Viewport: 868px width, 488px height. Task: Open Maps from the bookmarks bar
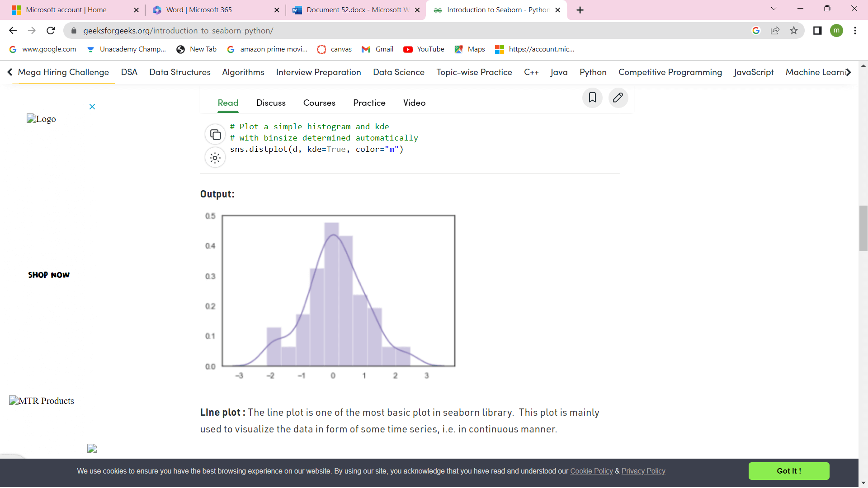click(469, 49)
